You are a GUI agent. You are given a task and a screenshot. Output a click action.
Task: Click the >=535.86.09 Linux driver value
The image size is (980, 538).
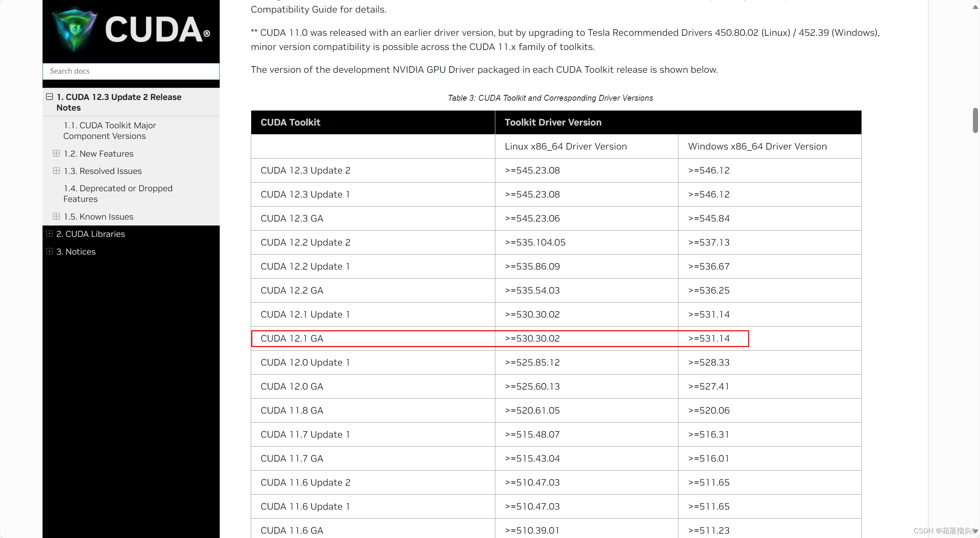[532, 266]
